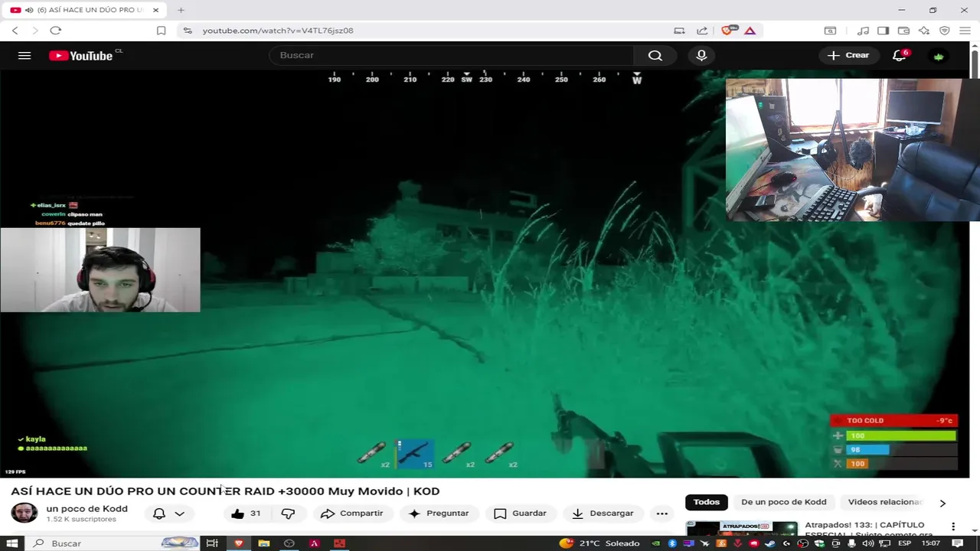
Task: Open Leo AI sparkle icon
Action: click(x=924, y=31)
